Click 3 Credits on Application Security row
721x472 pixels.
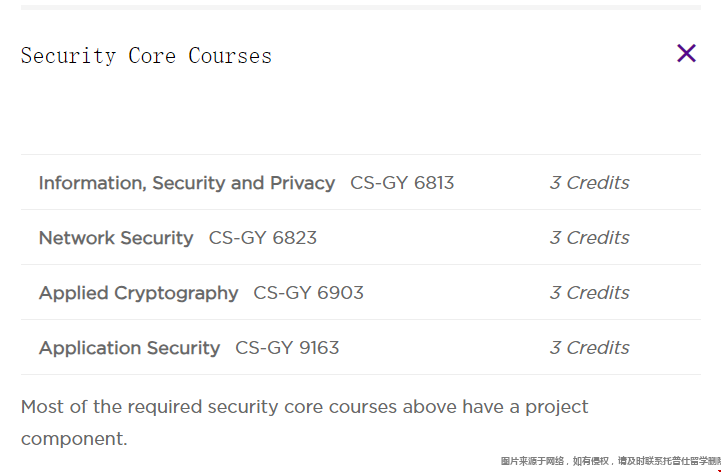[589, 348]
